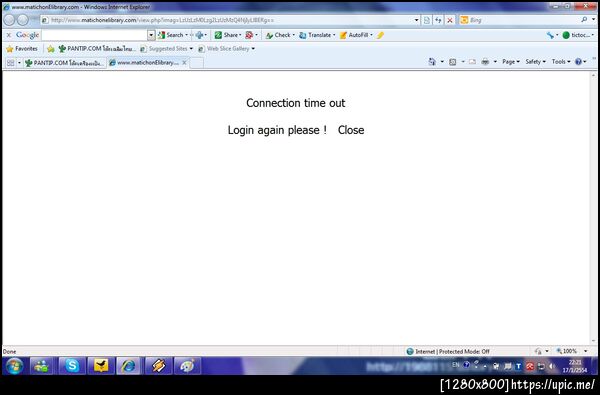Open the Windows Start orb

[14, 366]
